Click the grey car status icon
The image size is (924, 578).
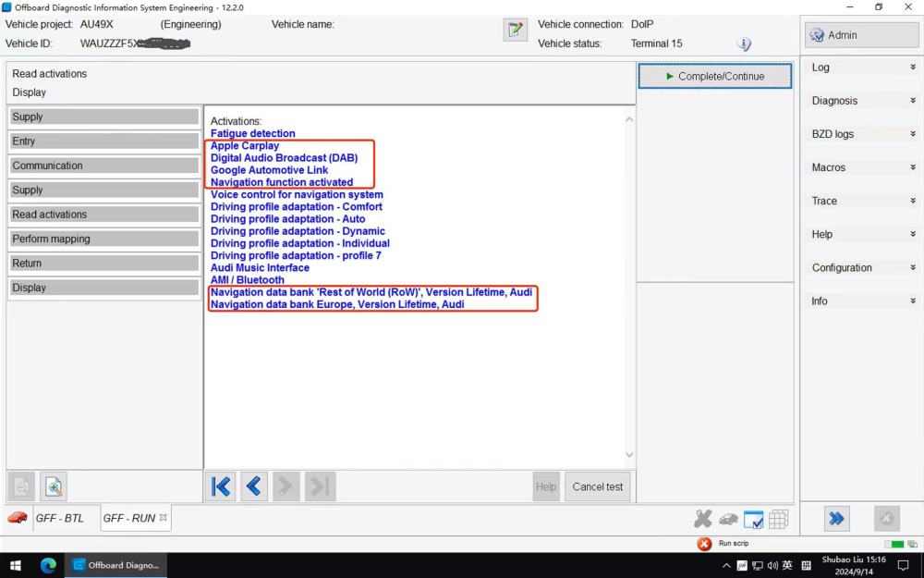coord(728,519)
